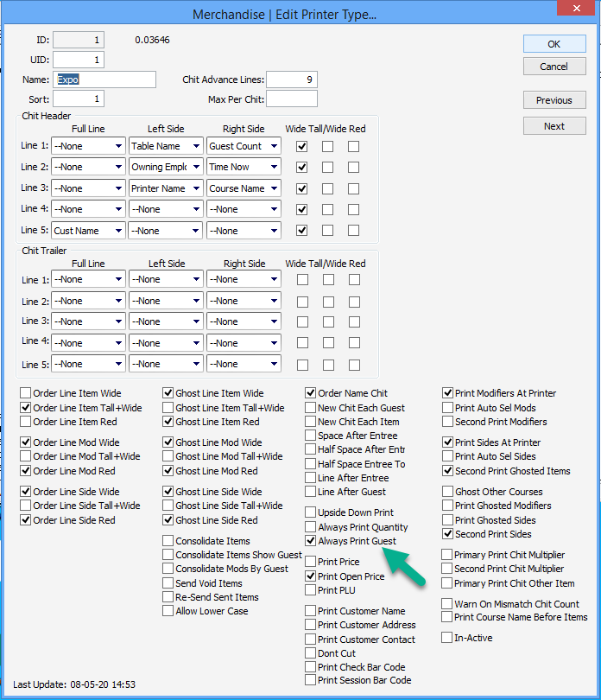The width and height of the screenshot is (601, 700).
Task: Click the Name field containing Expo
Action: (104, 80)
